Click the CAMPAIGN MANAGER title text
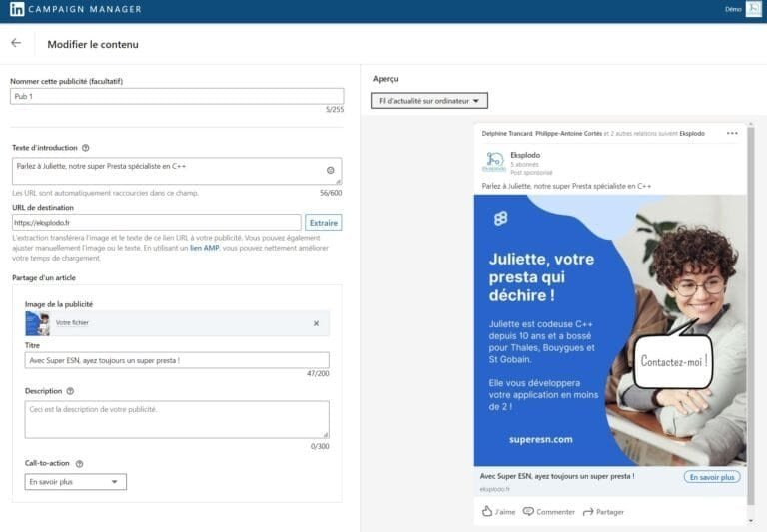This screenshot has width=767, height=532. [85, 9]
